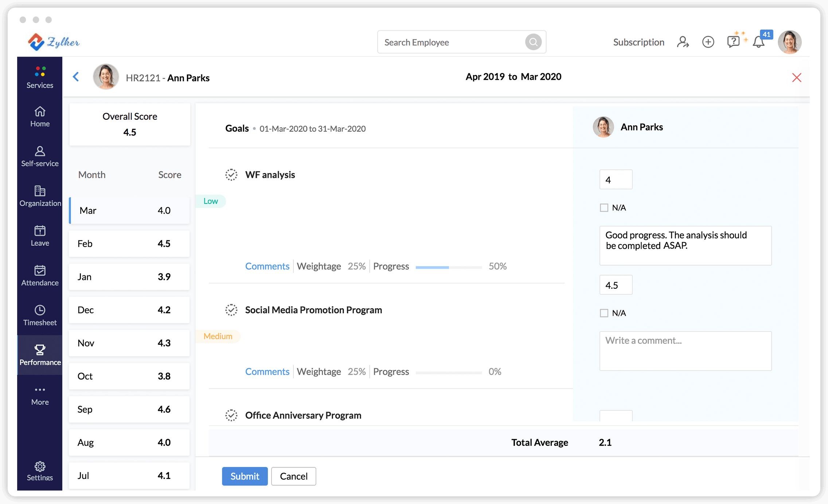828x504 pixels.
Task: Click Social Media Promotion progress bar at 0%
Action: click(449, 373)
